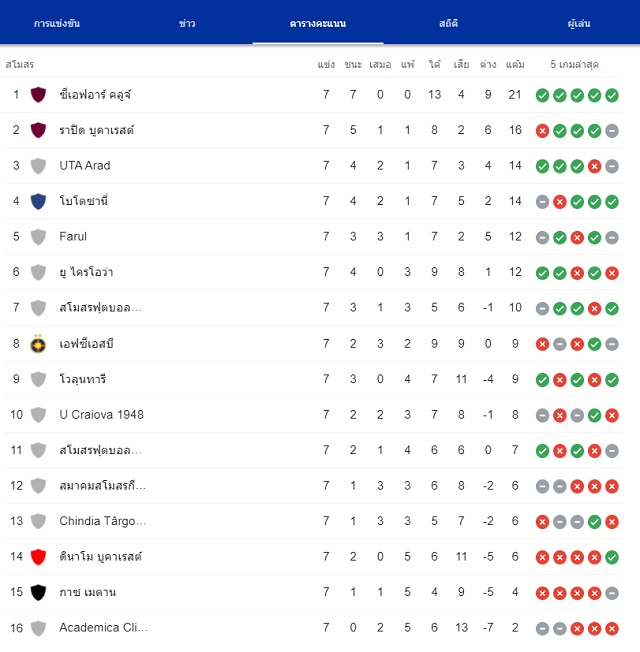This screenshot has width=640, height=652.
Task: Open the สถิติ statistics tab
Action: [448, 23]
